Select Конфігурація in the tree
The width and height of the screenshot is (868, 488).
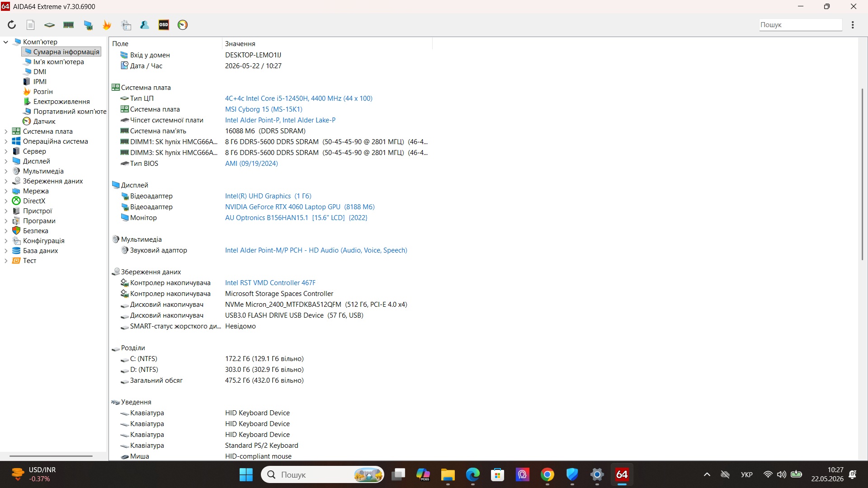click(43, 241)
